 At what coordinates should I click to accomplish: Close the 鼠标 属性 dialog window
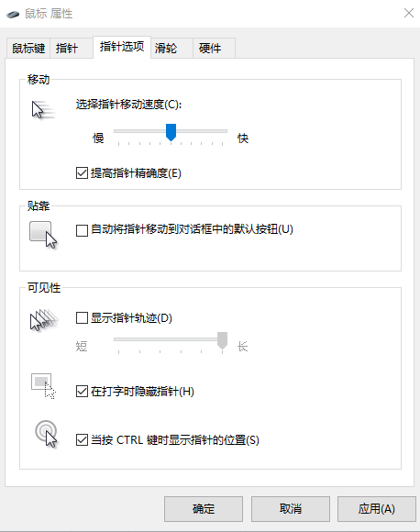[x=409, y=13]
